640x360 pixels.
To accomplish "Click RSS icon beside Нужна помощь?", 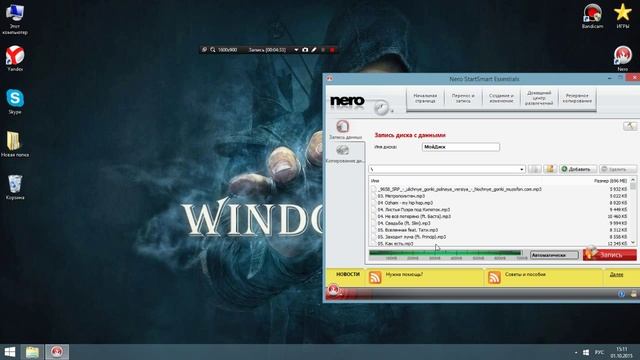I will point(375,277).
